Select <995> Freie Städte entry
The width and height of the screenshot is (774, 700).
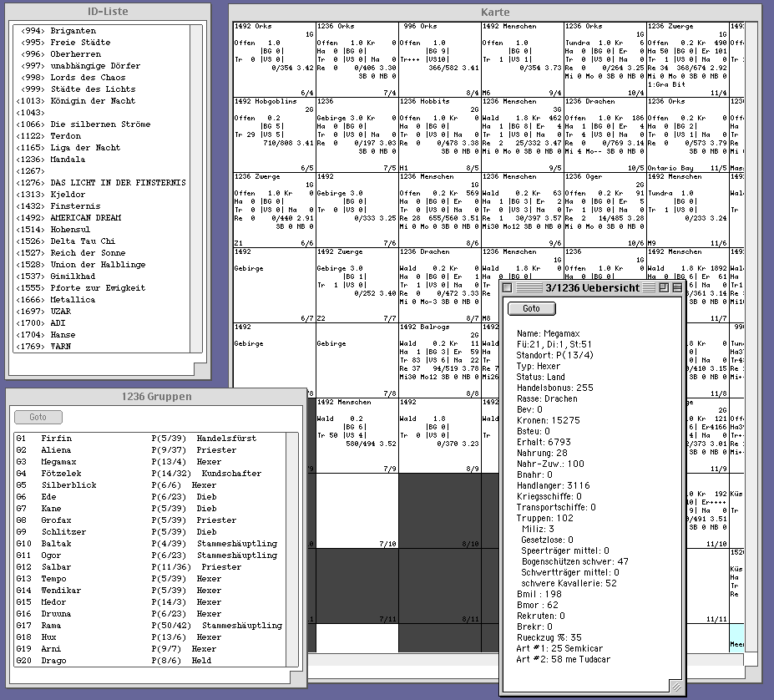point(101,43)
